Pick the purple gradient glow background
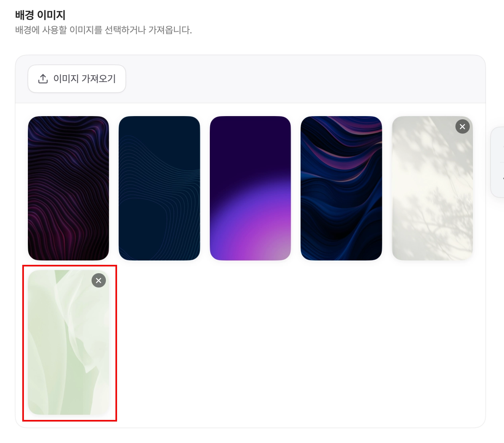Image resolution: width=504 pixels, height=443 pixels. pos(250,188)
